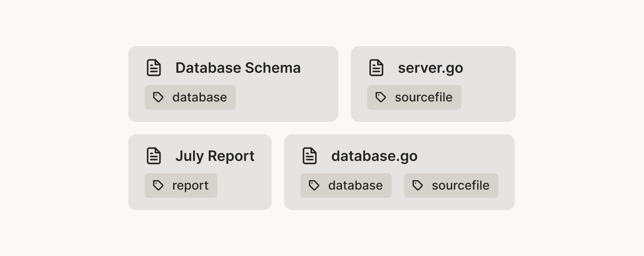Click the database.go file icon
This screenshot has width=644, height=256.
(x=310, y=156)
